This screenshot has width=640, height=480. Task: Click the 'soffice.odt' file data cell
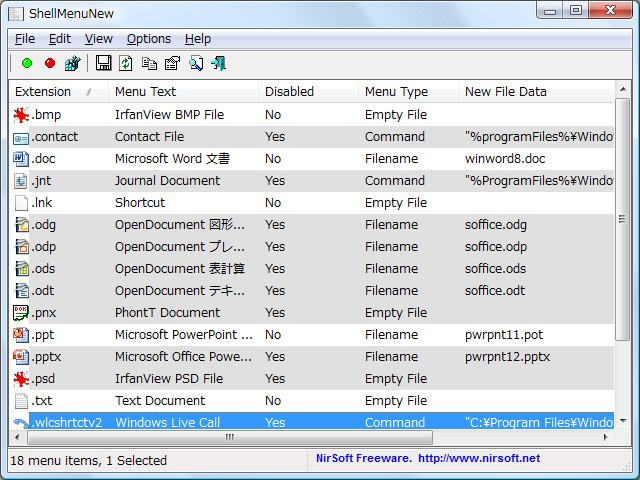(x=495, y=291)
